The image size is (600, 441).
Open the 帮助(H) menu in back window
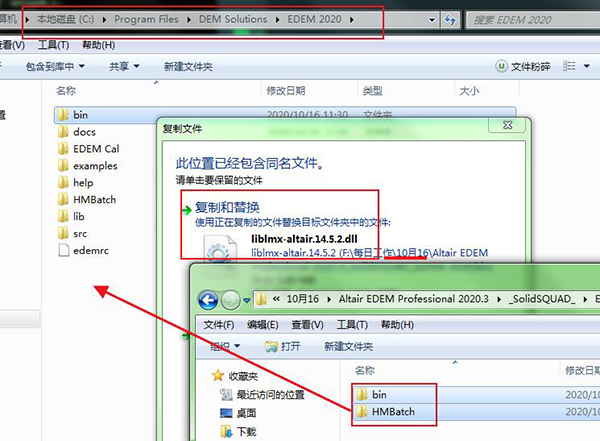98,45
